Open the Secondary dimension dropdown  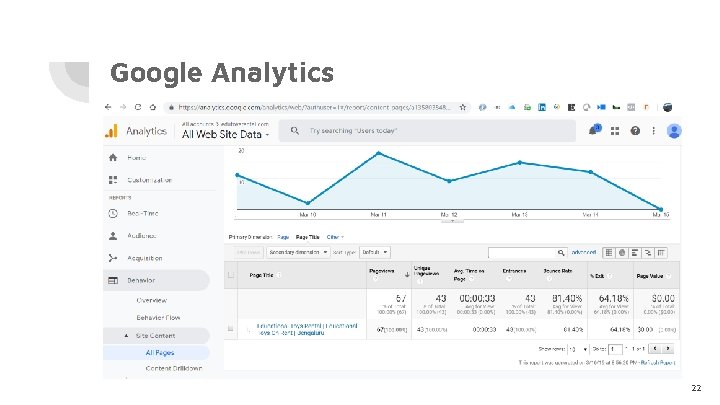[298, 252]
